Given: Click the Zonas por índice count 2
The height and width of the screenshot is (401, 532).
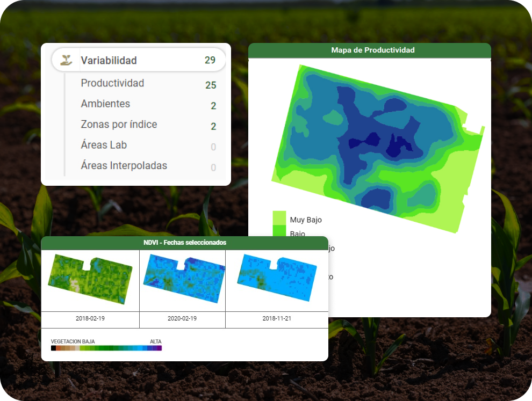Looking at the screenshot, I should pyautogui.click(x=213, y=127).
